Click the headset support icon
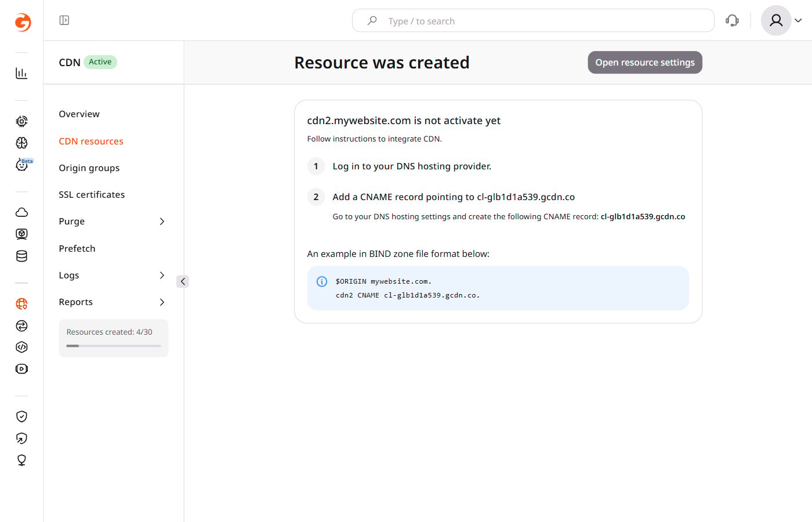Image resolution: width=812 pixels, height=522 pixels. pos(732,21)
